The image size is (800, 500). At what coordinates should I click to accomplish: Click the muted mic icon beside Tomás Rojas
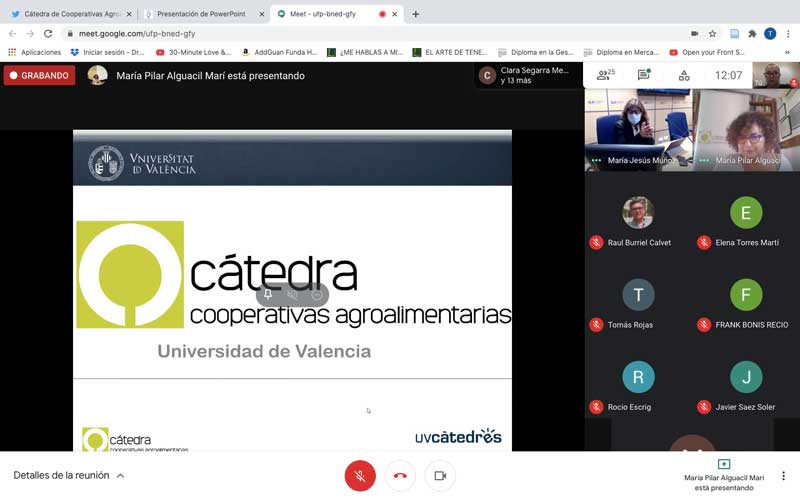tap(596, 324)
